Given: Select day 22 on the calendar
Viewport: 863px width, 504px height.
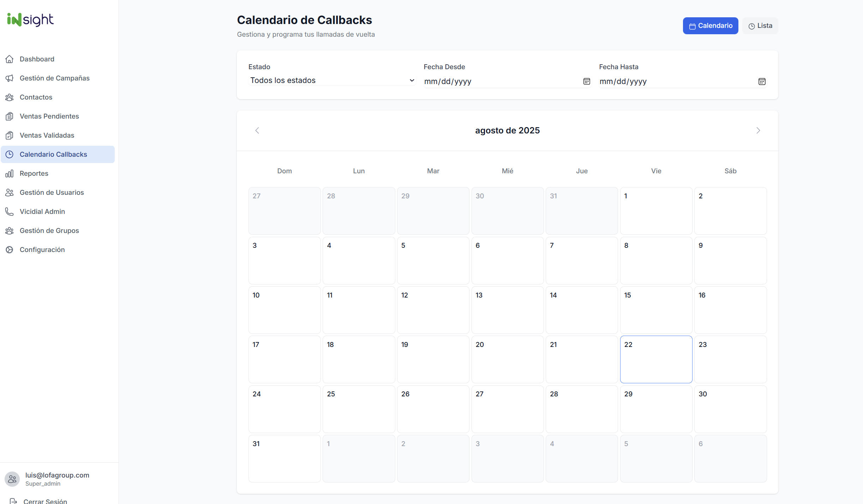Looking at the screenshot, I should (x=656, y=359).
